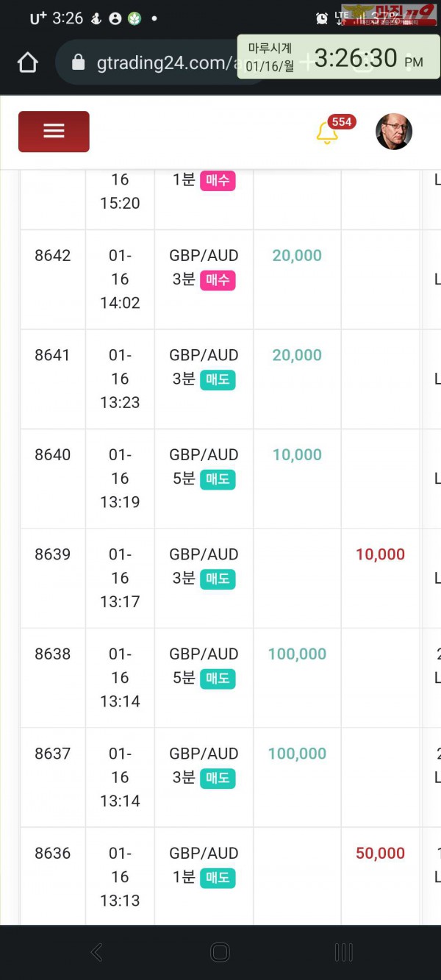Click the gtrading24.com URL field
Screen dimensions: 441x980
[165, 63]
